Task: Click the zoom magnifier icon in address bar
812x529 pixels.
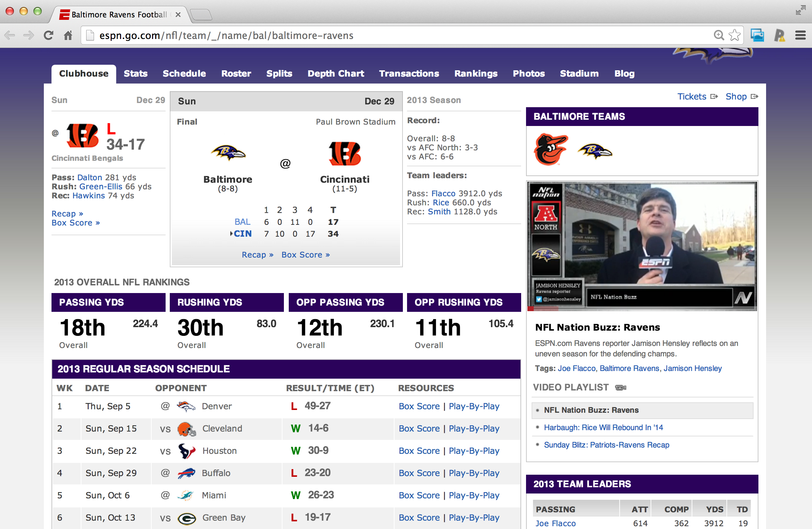Action: 718,35
